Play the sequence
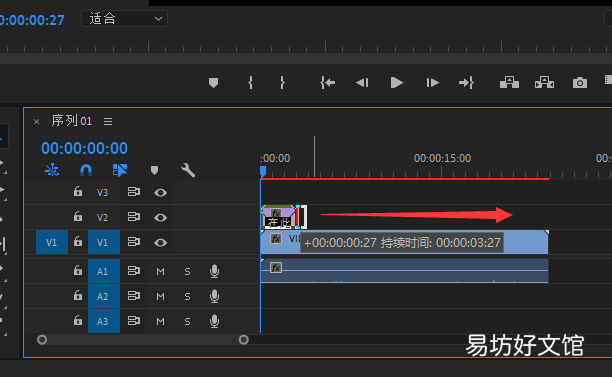 [x=397, y=83]
